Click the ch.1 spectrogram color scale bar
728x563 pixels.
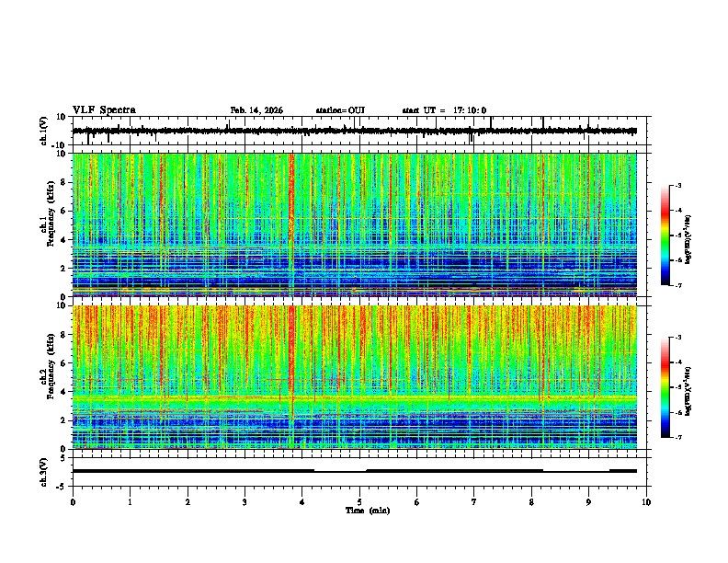coord(665,236)
